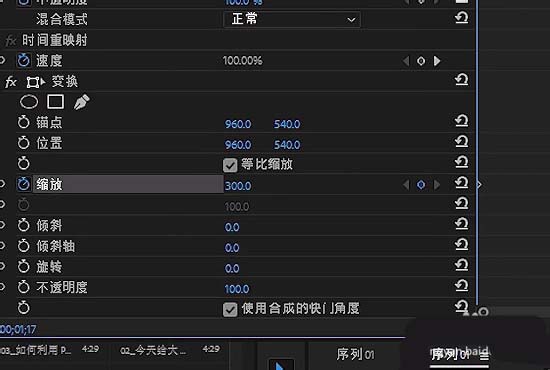Expand the 不透明度 property twirl arrow
Viewport: 550px width, 370px height.
coord(2,287)
